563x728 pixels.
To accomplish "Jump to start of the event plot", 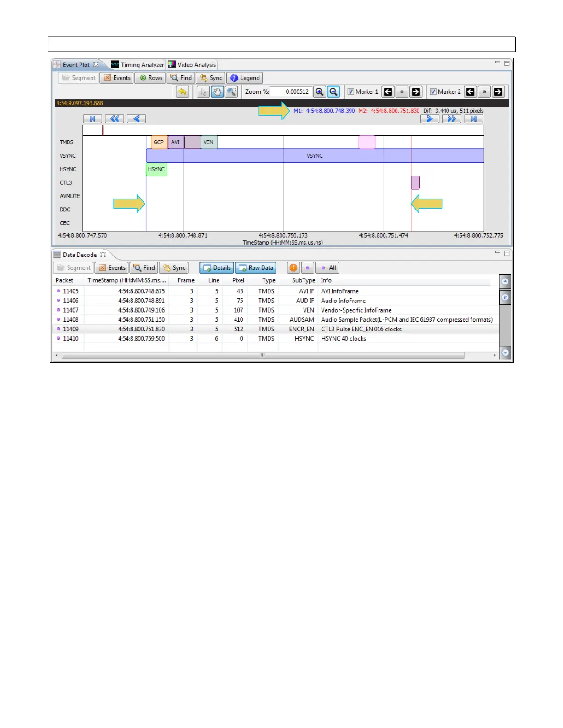I will pos(92,119).
